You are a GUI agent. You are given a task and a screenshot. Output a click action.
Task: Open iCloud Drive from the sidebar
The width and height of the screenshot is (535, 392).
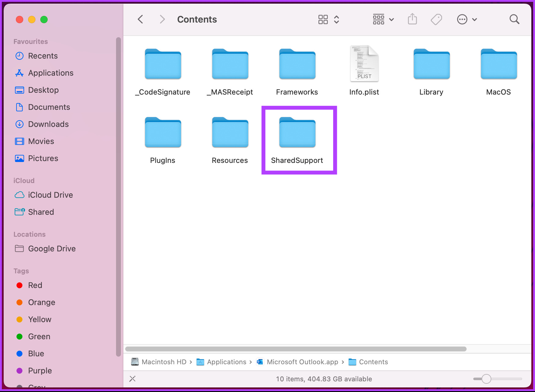[50, 195]
